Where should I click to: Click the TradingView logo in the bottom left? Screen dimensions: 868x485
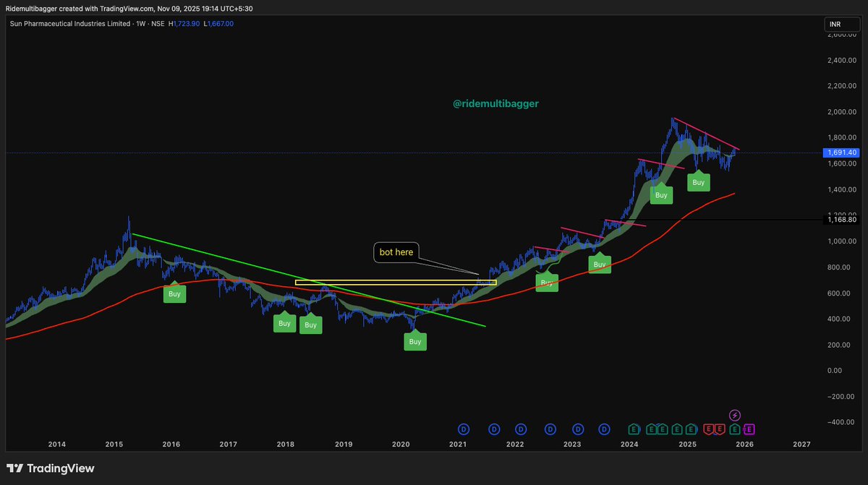(x=49, y=468)
